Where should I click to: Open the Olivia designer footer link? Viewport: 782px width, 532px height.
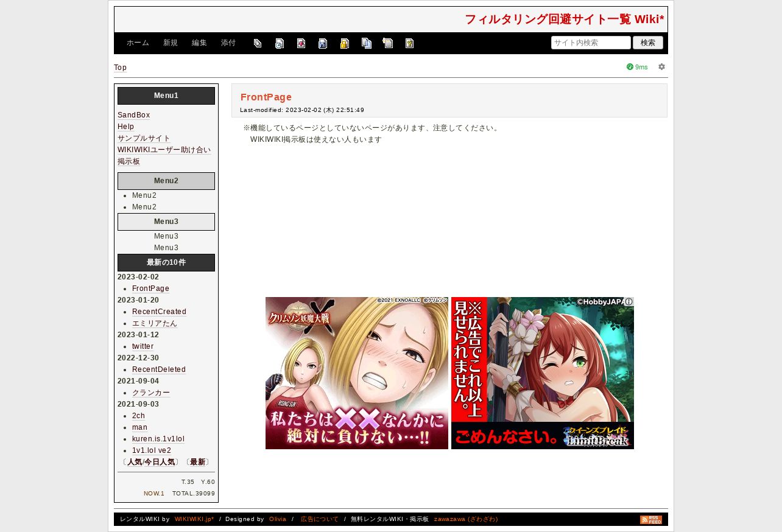tap(278, 519)
